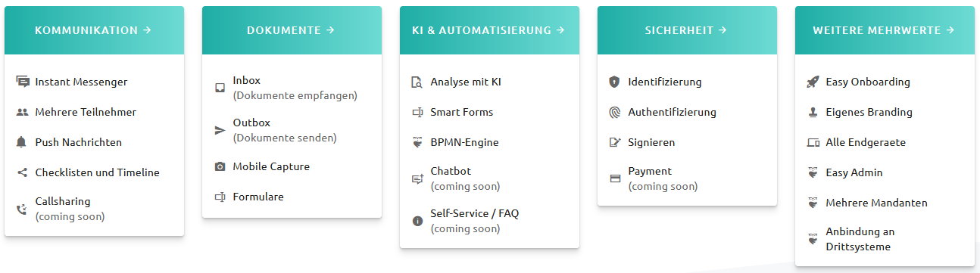Click the Smart Forms text

pos(461,112)
